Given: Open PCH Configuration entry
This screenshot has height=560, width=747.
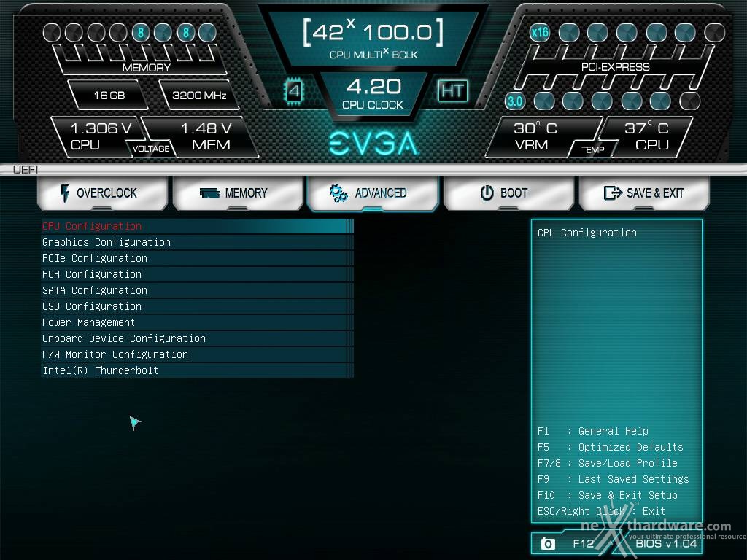Looking at the screenshot, I should click(197, 274).
